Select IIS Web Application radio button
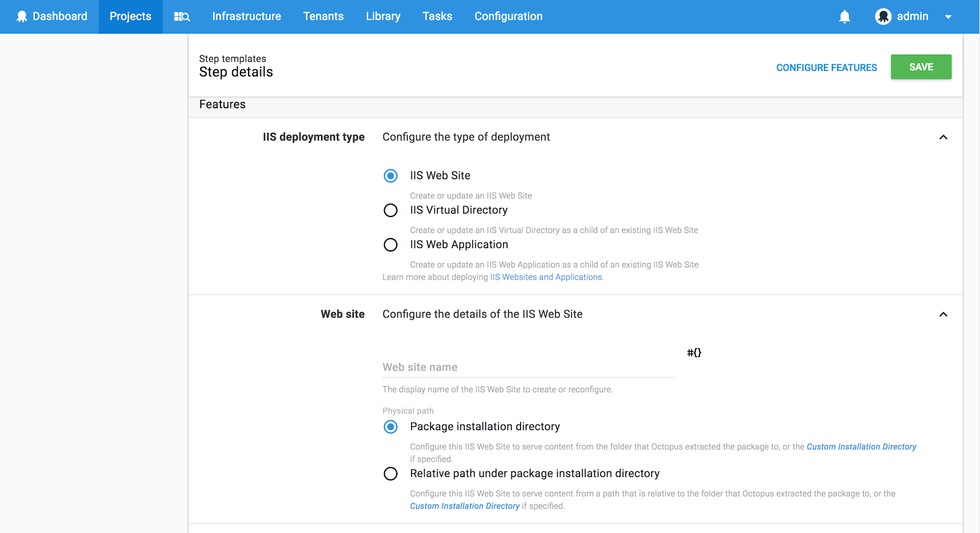 [x=391, y=245]
